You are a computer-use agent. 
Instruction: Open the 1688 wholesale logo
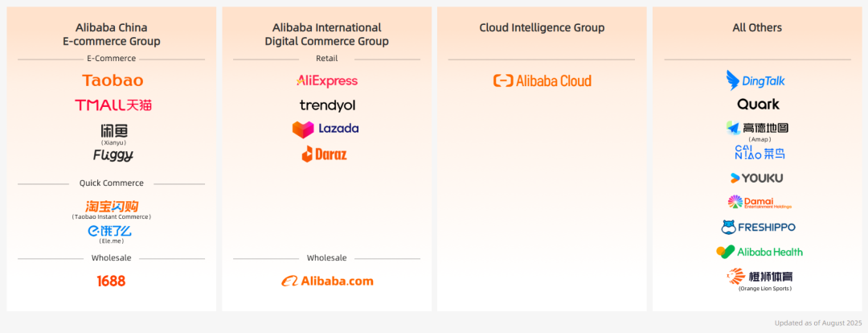pyautogui.click(x=111, y=281)
